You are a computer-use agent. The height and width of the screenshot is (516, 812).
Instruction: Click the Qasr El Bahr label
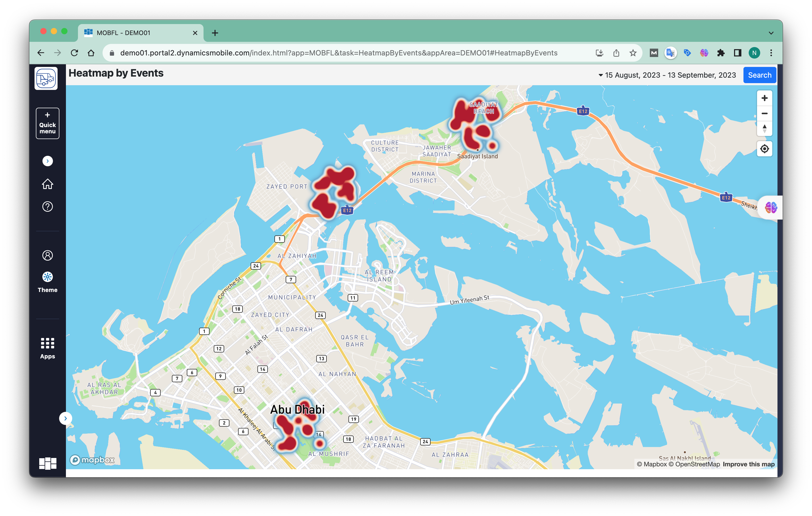click(x=355, y=341)
